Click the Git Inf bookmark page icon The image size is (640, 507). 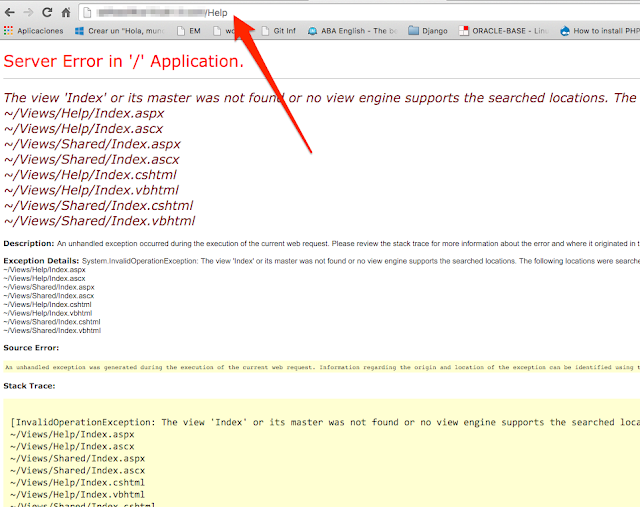pyautogui.click(x=265, y=31)
